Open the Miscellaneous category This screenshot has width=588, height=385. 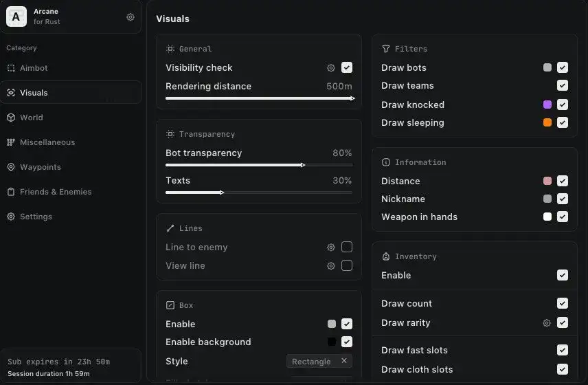click(x=47, y=142)
